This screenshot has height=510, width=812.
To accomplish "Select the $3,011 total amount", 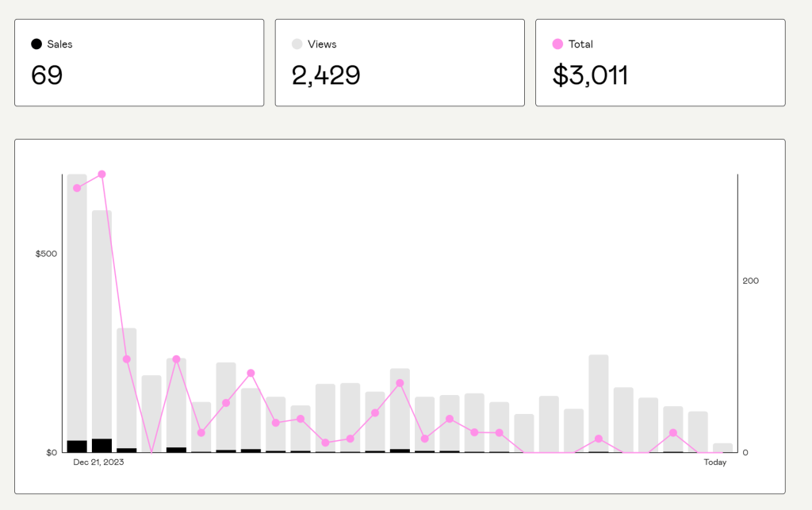I will point(590,75).
